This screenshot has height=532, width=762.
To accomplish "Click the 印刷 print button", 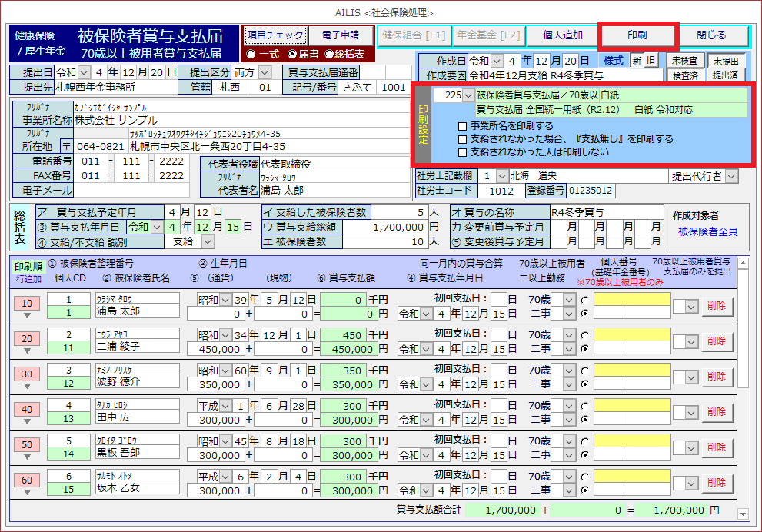I will click(637, 35).
